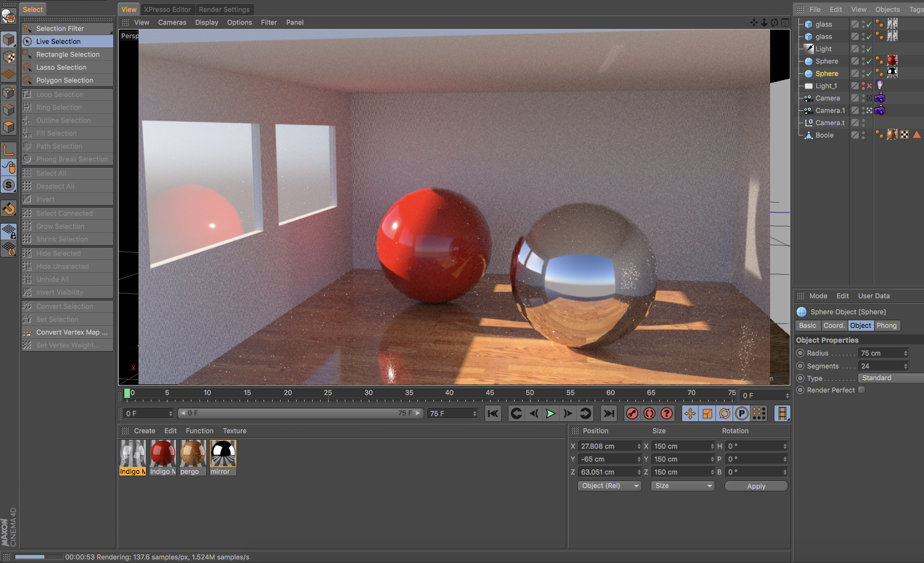
Task: Click the Play Forwards button
Action: (550, 413)
